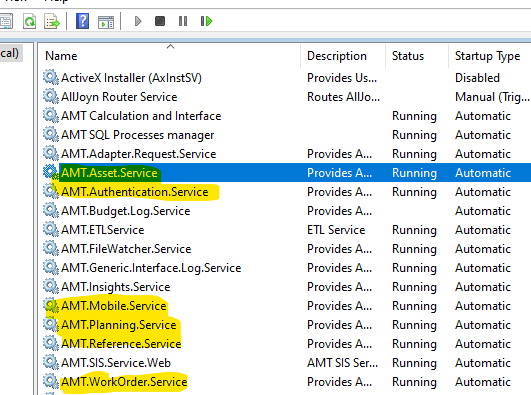Image resolution: width=531 pixels, height=395 pixels.
Task: Click gear icon of AMT Calculation and Interface
Action: (51, 115)
